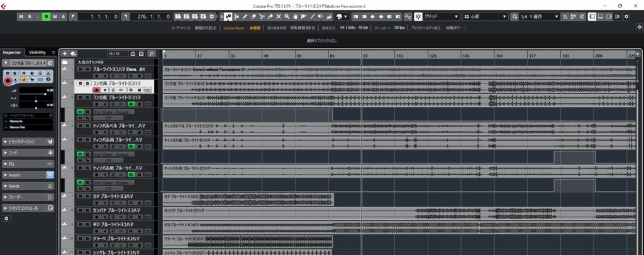Open track list search with magnifier icon

click(x=152, y=54)
